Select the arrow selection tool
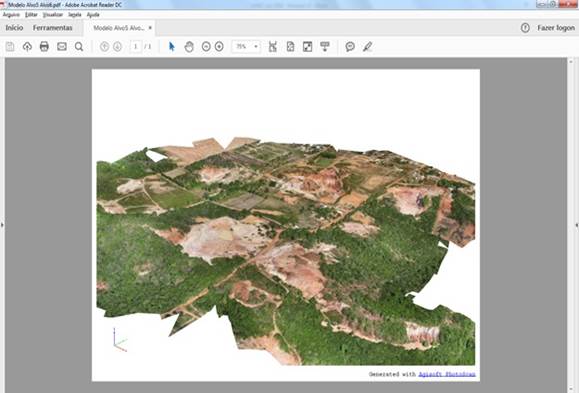 click(172, 47)
